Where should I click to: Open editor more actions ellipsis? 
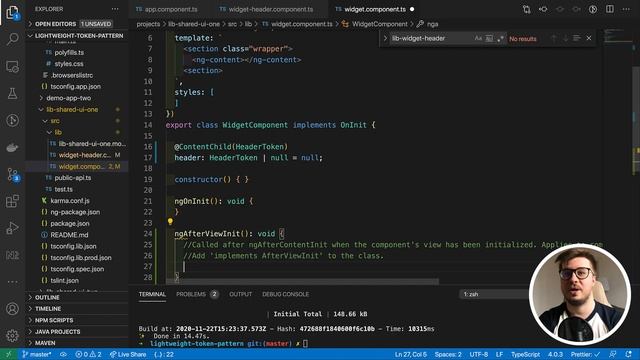[626, 9]
